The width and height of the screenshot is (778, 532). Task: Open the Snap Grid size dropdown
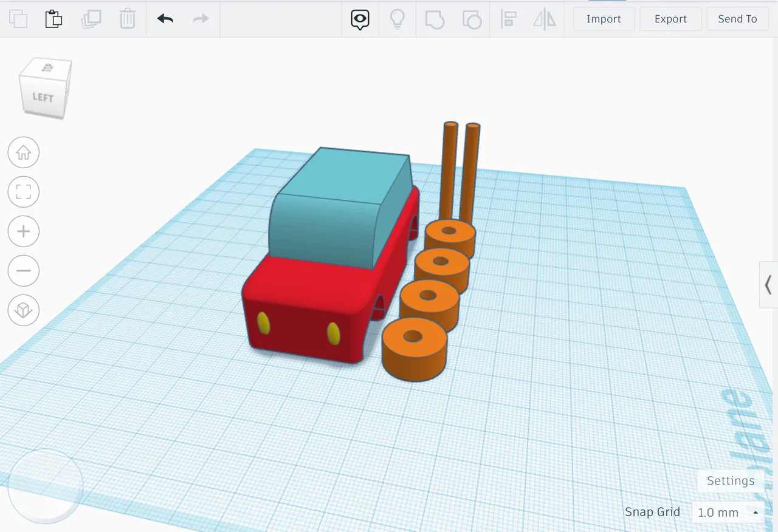click(x=727, y=512)
